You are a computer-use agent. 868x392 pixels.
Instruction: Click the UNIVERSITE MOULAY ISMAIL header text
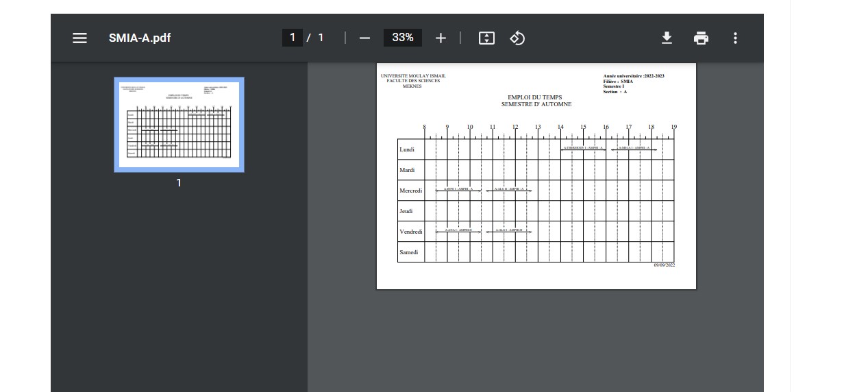(x=412, y=76)
